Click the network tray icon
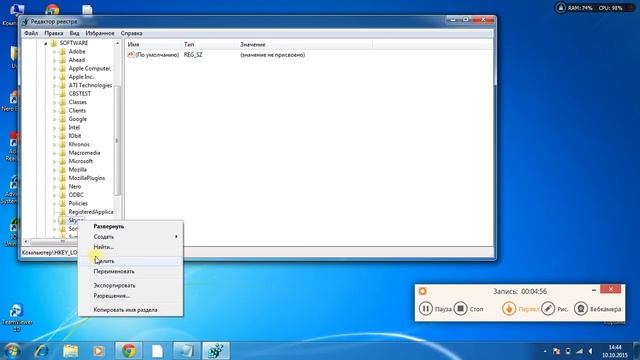 (580, 351)
